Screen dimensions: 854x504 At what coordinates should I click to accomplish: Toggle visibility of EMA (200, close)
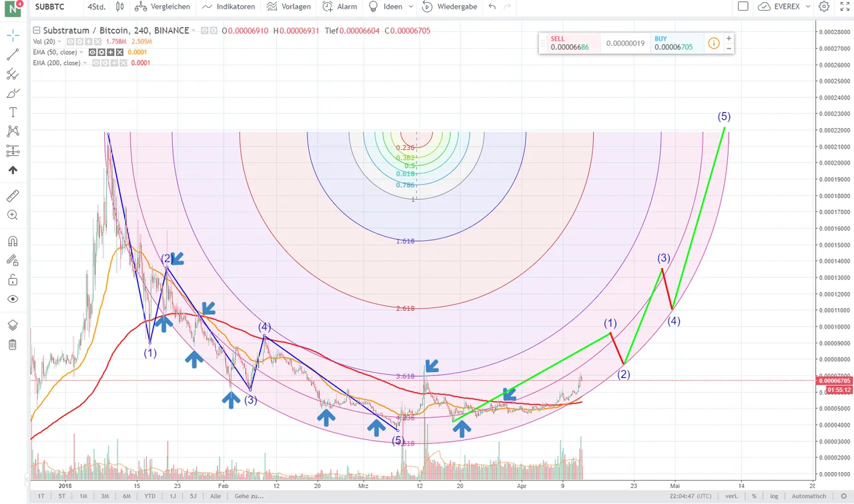(x=96, y=63)
